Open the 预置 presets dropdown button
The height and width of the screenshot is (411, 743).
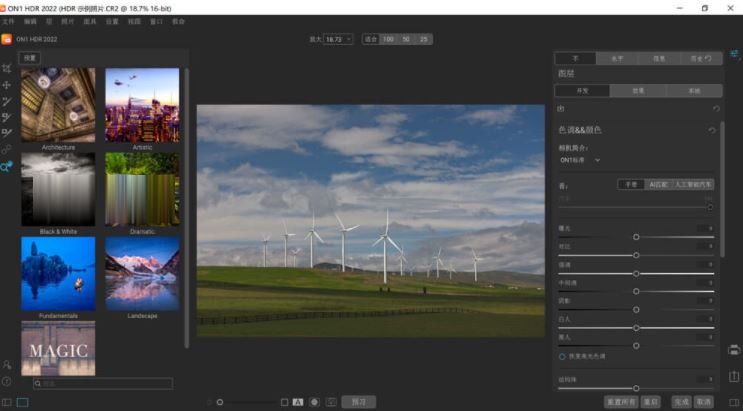[30, 58]
